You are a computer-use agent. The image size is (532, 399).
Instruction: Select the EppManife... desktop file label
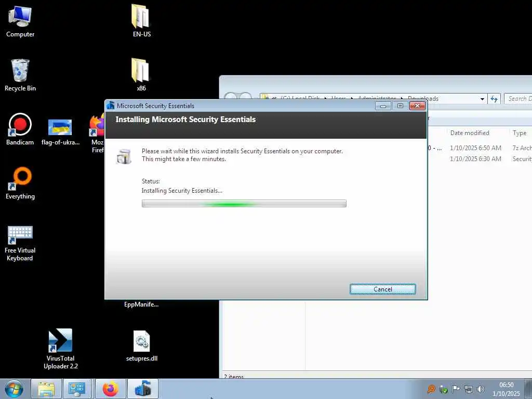[x=141, y=304]
